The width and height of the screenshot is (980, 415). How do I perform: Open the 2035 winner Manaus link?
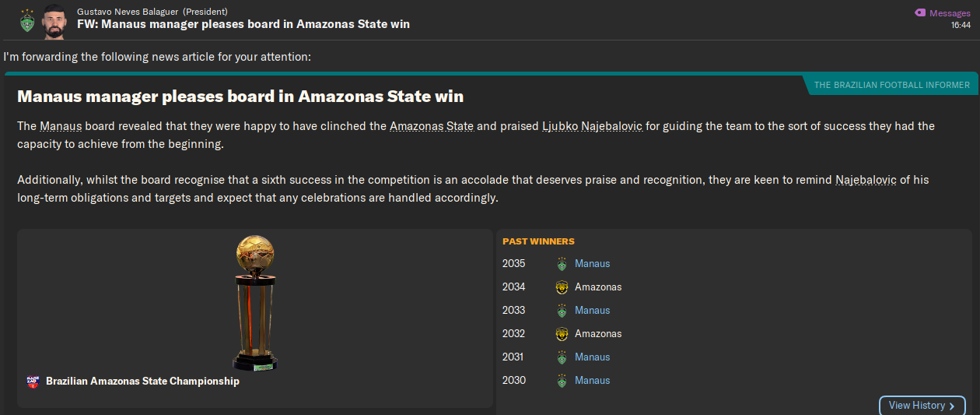[x=592, y=264]
